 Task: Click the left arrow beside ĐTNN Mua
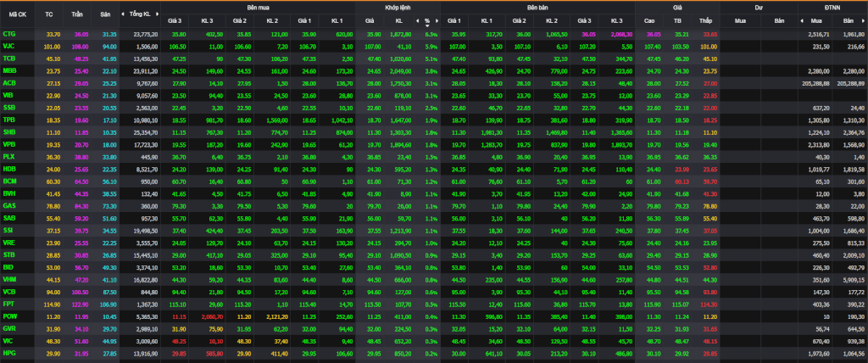click(x=802, y=21)
